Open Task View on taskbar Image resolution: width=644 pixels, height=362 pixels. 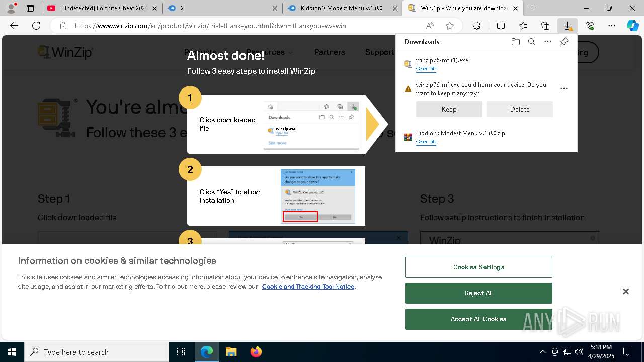point(181,352)
